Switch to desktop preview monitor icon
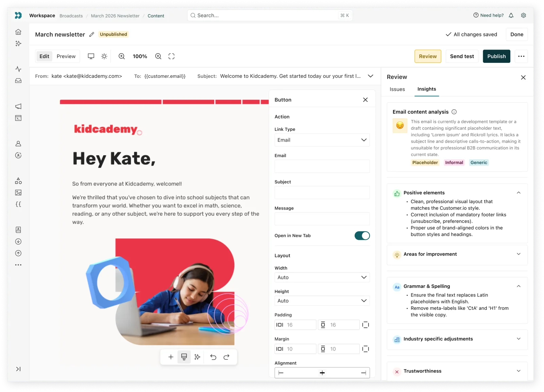544x392 pixels. 91,56
